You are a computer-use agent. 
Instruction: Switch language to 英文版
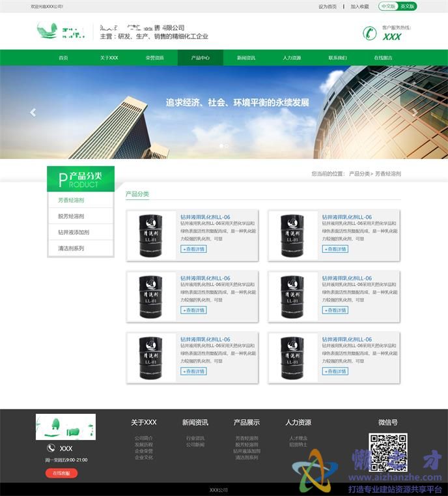(407, 7)
